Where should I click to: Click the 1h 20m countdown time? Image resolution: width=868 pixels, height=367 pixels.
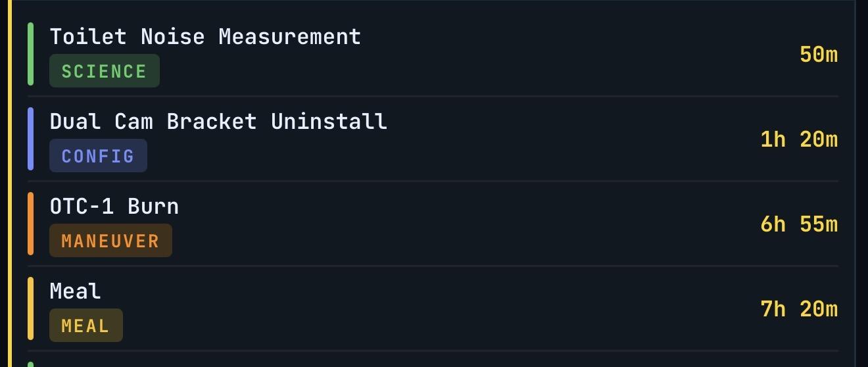pos(799,139)
